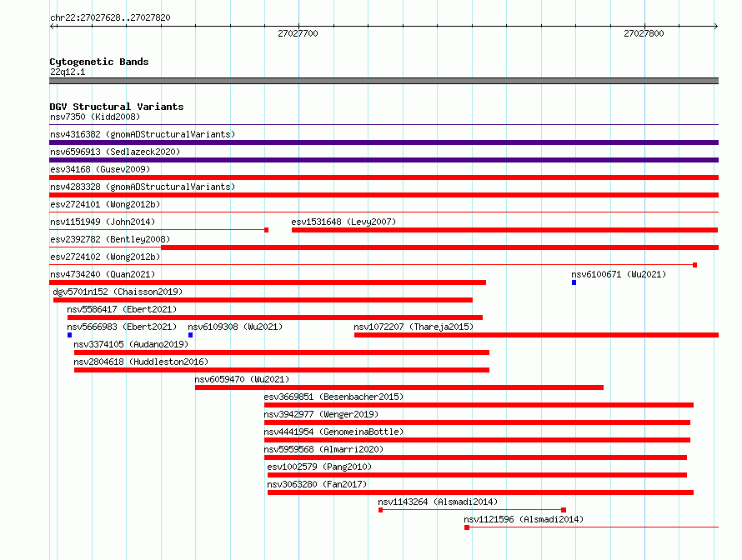The width and height of the screenshot is (742, 560).
Task: Click the nsv1072207 (Thareja2015) label
Action: 414,327
